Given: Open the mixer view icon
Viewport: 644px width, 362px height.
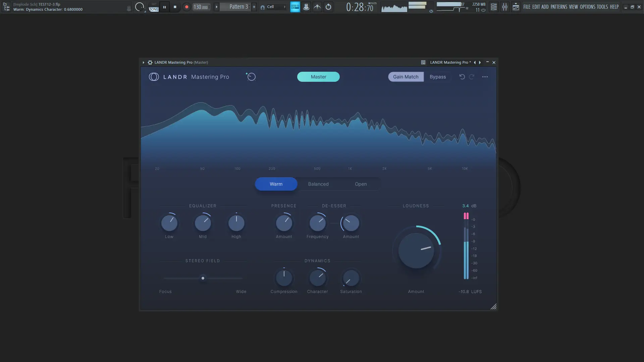Looking at the screenshot, I should point(504,7).
